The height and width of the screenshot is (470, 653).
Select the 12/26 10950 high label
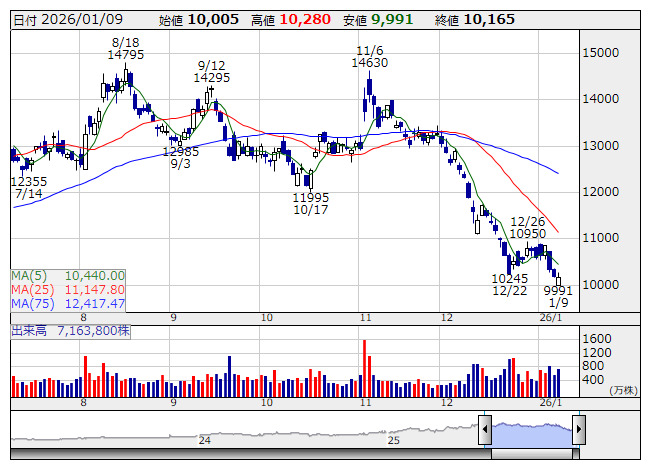click(x=528, y=227)
